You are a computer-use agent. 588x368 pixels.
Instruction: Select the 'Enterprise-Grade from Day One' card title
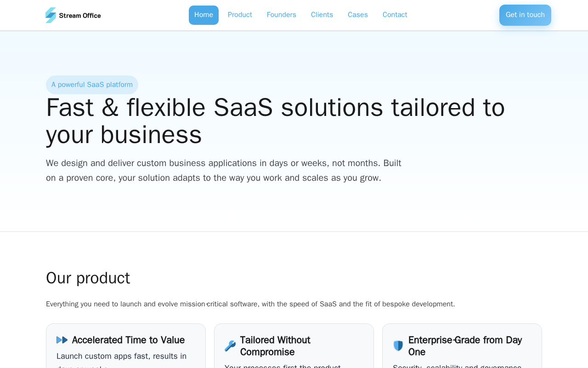(465, 346)
